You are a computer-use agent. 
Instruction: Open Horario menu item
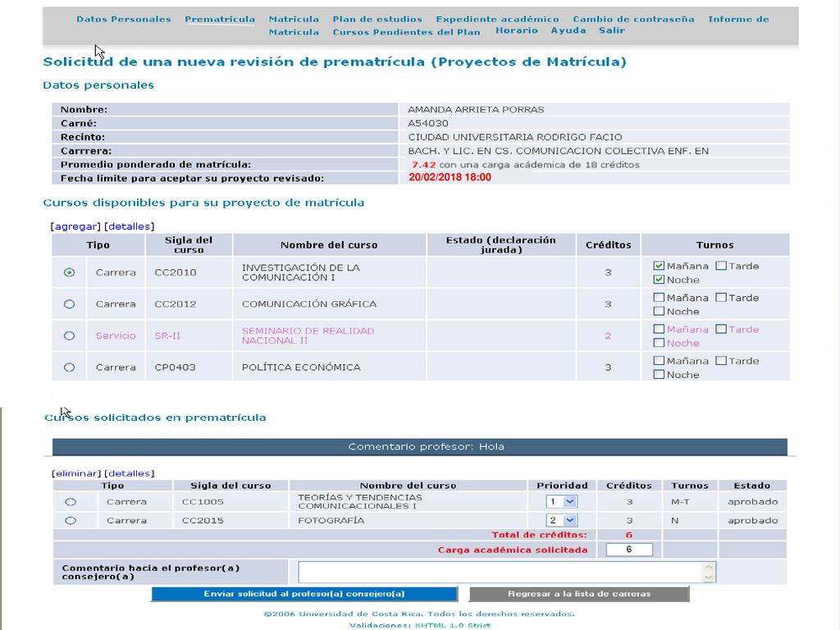pyautogui.click(x=517, y=30)
